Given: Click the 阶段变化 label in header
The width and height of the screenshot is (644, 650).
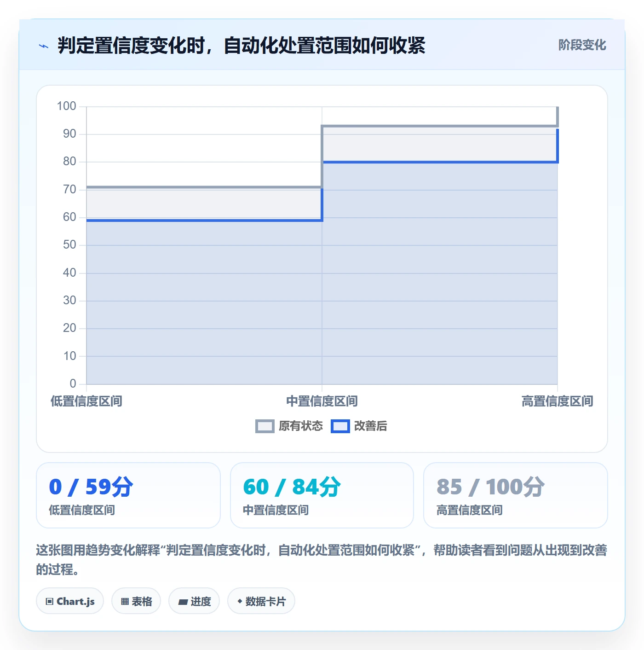Looking at the screenshot, I should click(x=582, y=45).
